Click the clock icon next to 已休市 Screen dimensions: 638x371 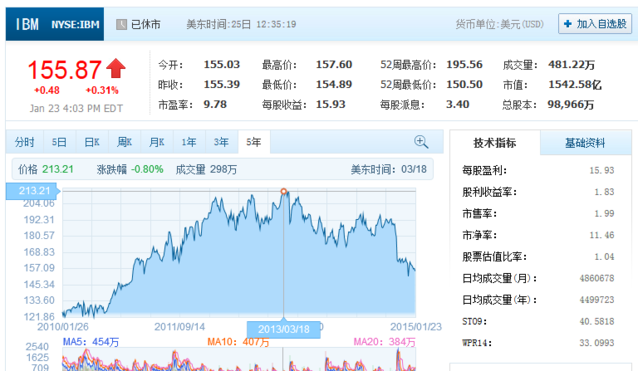point(121,24)
